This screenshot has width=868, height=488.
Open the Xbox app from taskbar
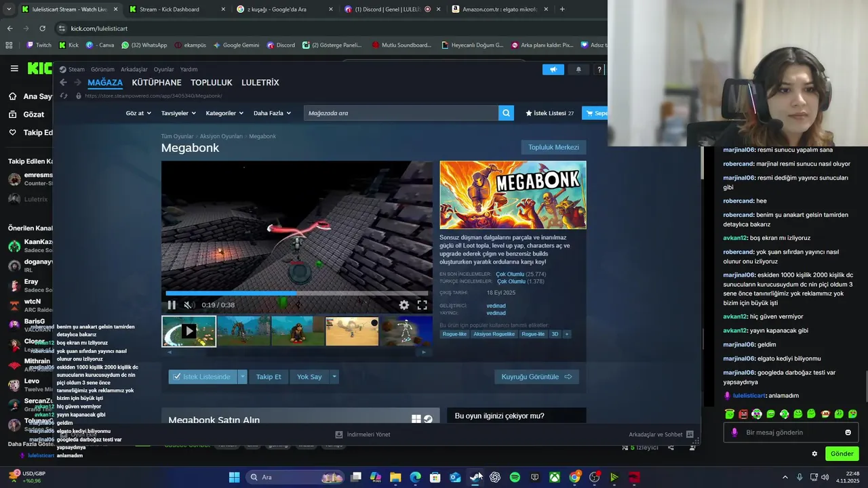click(x=555, y=477)
